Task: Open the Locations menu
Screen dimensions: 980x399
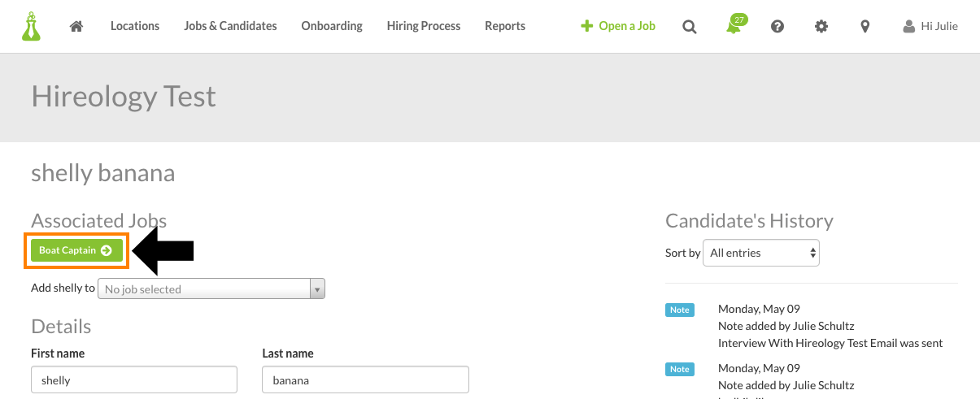Action: (x=135, y=26)
